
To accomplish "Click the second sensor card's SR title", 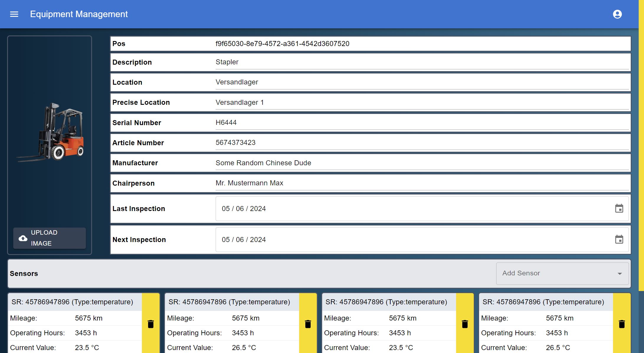I will (229, 302).
